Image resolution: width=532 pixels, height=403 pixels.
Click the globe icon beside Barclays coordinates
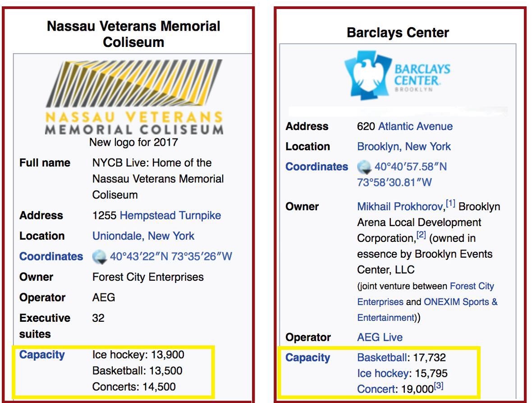(x=364, y=167)
